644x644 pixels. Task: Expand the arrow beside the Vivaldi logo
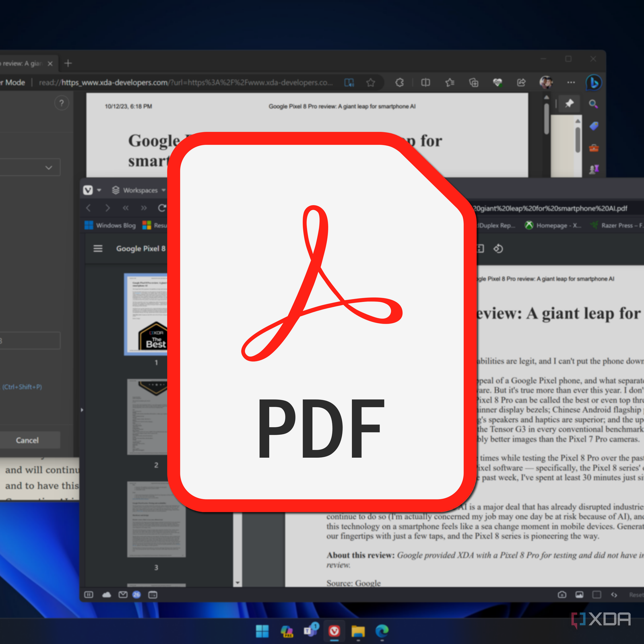coord(99,190)
